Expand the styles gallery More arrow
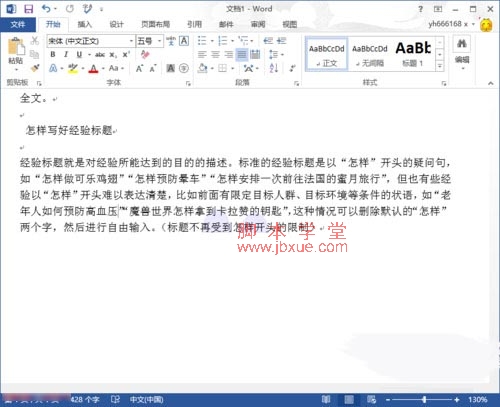Viewport: 500px width, 407px height. (440, 66)
